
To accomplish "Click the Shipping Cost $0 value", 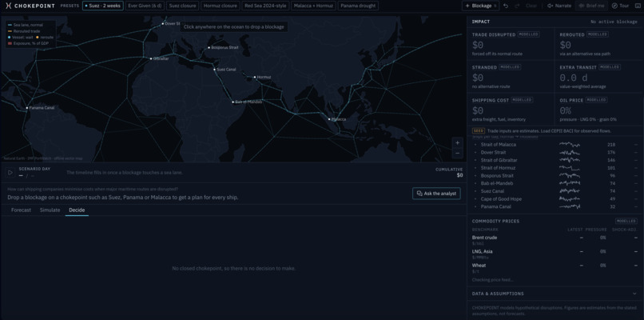I will (478, 110).
